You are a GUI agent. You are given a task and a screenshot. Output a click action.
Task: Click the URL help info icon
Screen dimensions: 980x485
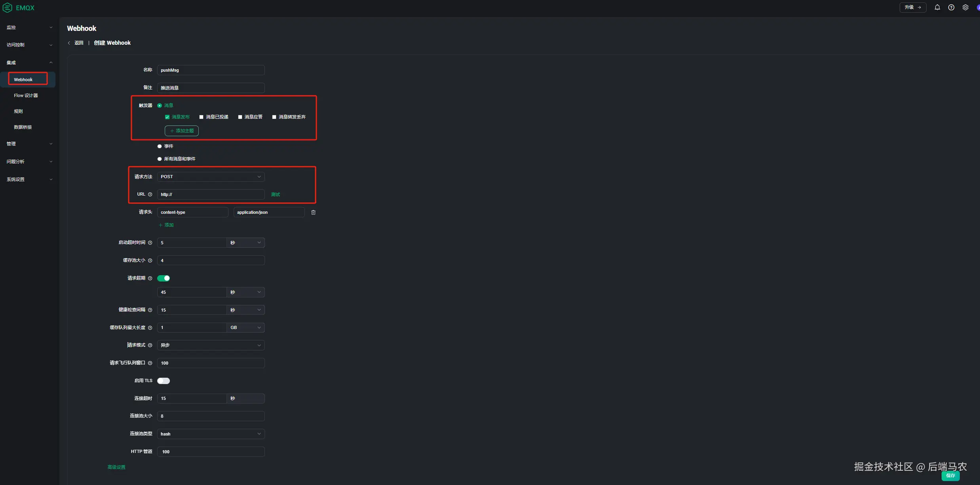[x=150, y=194]
